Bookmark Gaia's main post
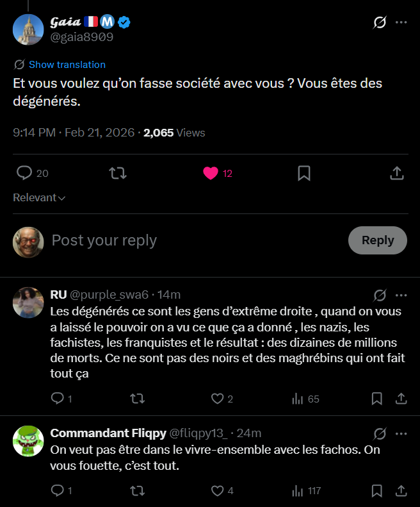The height and width of the screenshot is (507, 420). (304, 173)
